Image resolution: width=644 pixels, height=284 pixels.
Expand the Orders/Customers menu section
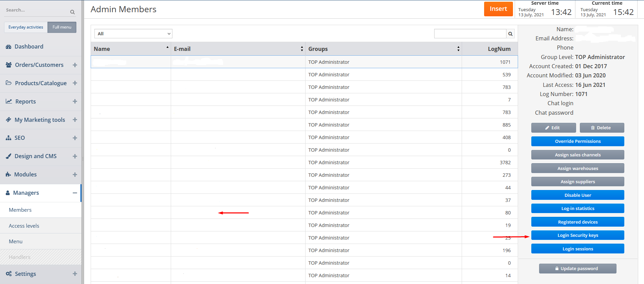pyautogui.click(x=75, y=65)
